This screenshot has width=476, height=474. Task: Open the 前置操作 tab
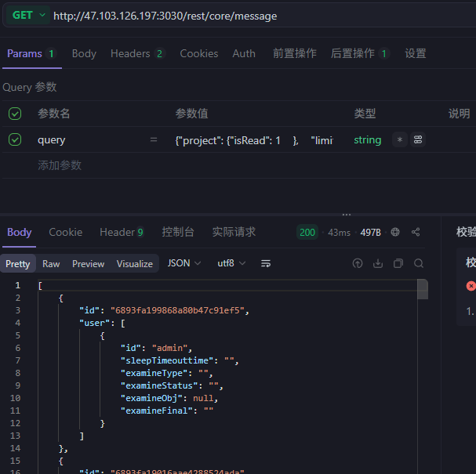[295, 54]
